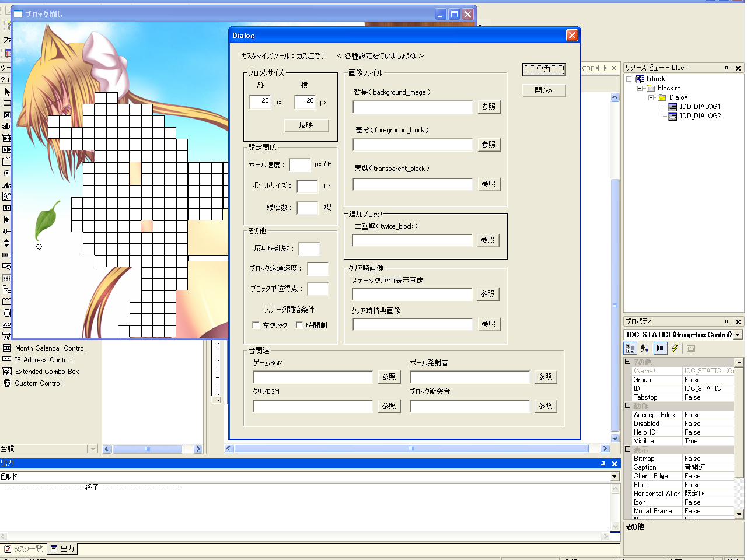Pin the Properties panel
Viewport: 747px width, 560px height.
[727, 322]
